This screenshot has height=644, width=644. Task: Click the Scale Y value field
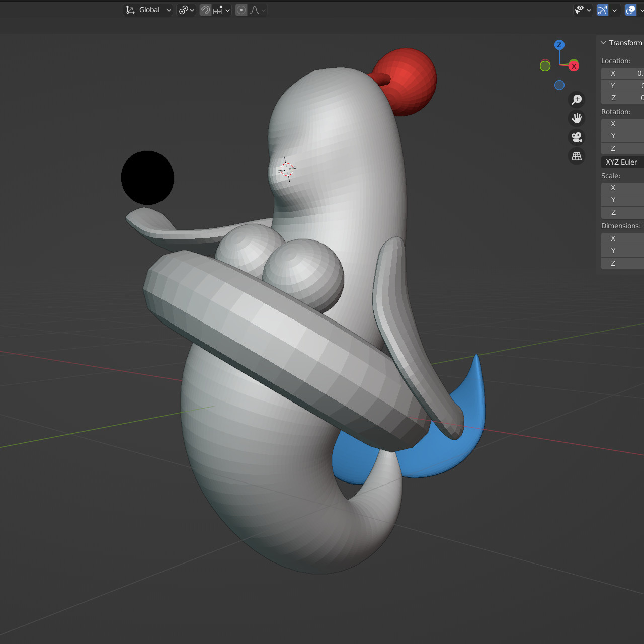pyautogui.click(x=623, y=200)
